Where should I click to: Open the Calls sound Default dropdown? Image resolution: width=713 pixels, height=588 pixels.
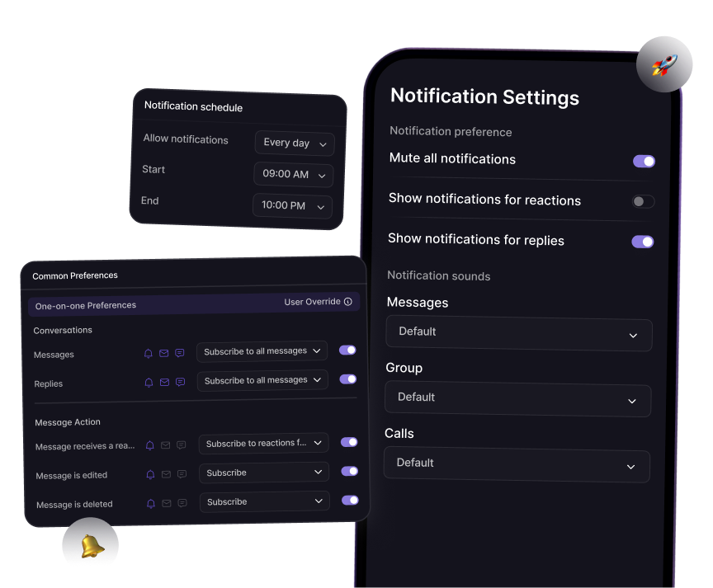pyautogui.click(x=517, y=464)
